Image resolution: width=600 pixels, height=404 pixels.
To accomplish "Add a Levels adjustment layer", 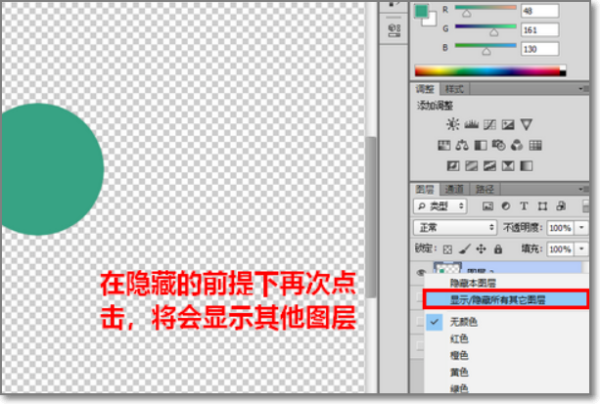I will coord(471,124).
